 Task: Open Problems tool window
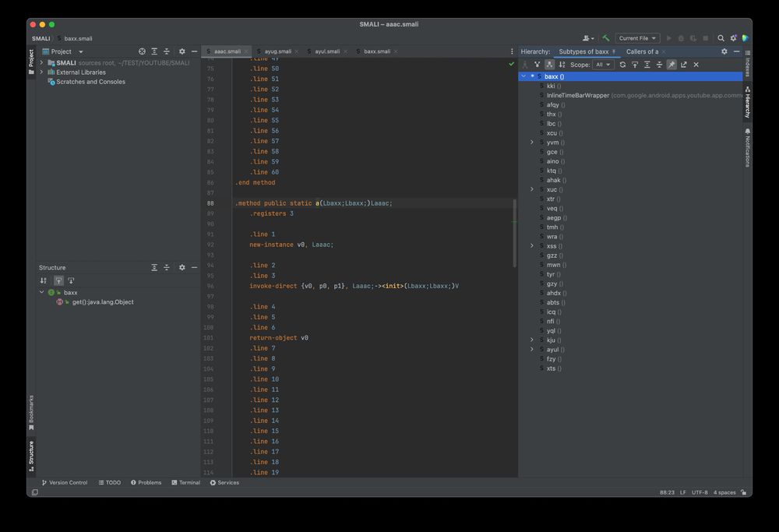[x=146, y=483]
